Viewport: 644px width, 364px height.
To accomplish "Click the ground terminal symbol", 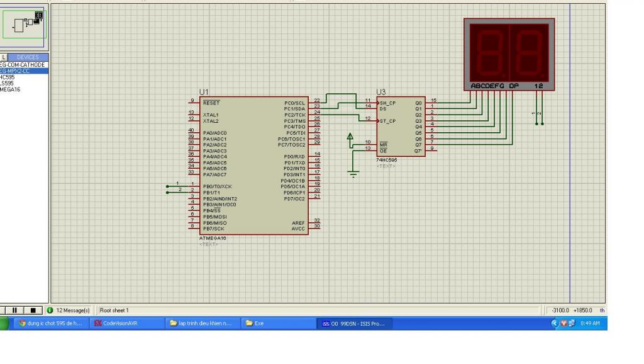I will 353,173.
